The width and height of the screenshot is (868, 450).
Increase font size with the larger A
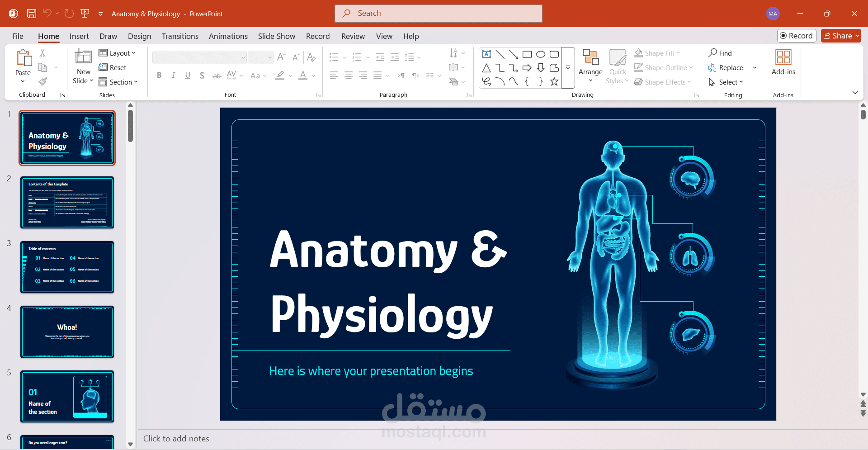click(281, 57)
